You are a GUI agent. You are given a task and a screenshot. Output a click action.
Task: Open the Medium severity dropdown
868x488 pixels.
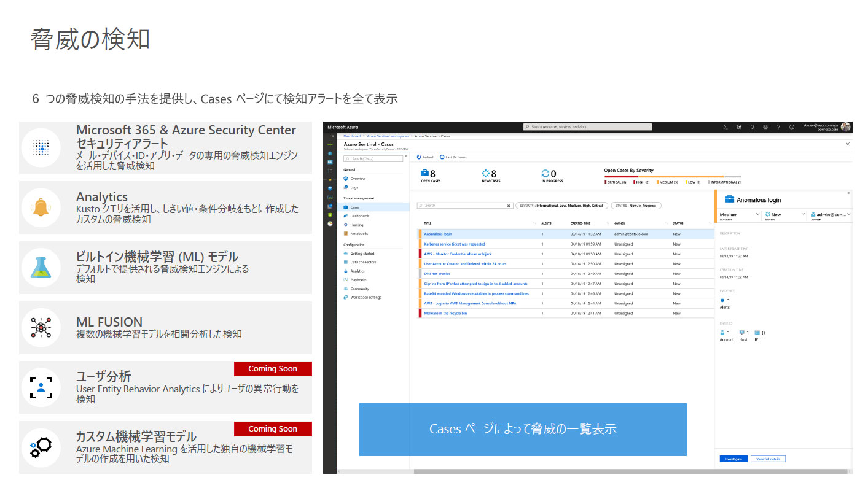coord(739,215)
